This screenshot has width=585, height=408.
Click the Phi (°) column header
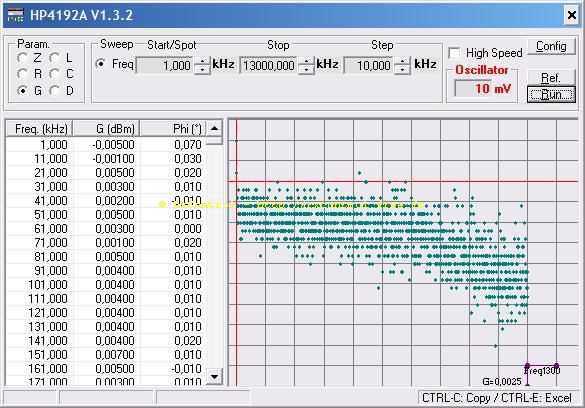click(x=173, y=129)
